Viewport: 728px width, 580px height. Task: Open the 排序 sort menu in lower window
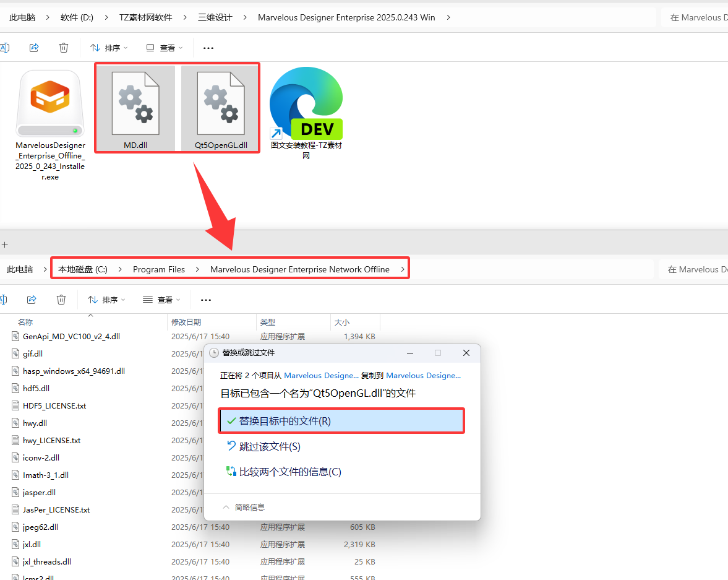click(107, 300)
